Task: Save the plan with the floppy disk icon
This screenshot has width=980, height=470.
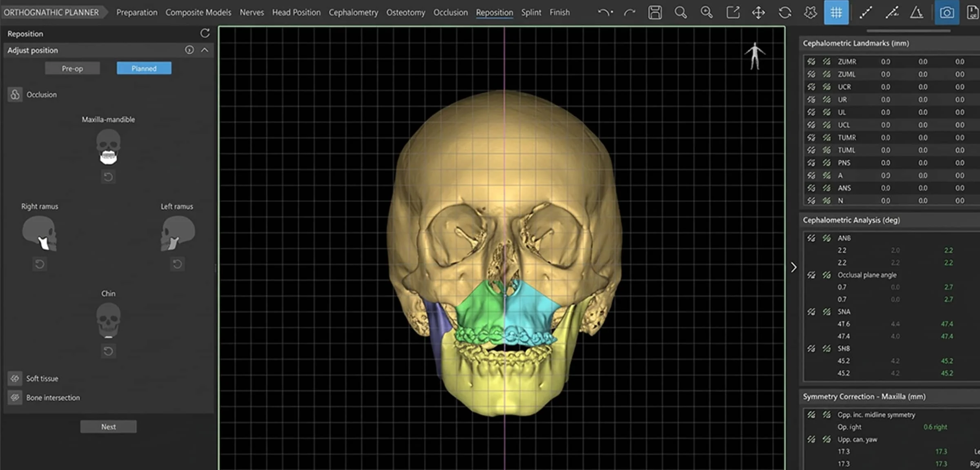Action: click(655, 13)
